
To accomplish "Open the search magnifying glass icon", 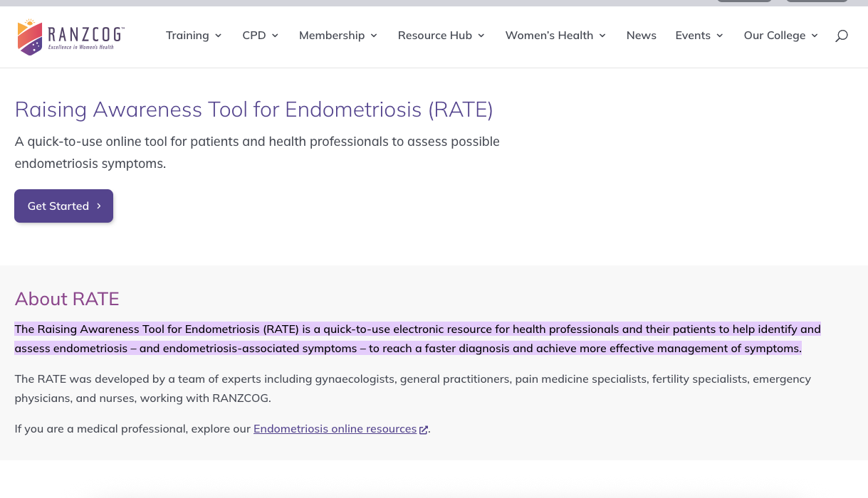I will click(x=841, y=35).
